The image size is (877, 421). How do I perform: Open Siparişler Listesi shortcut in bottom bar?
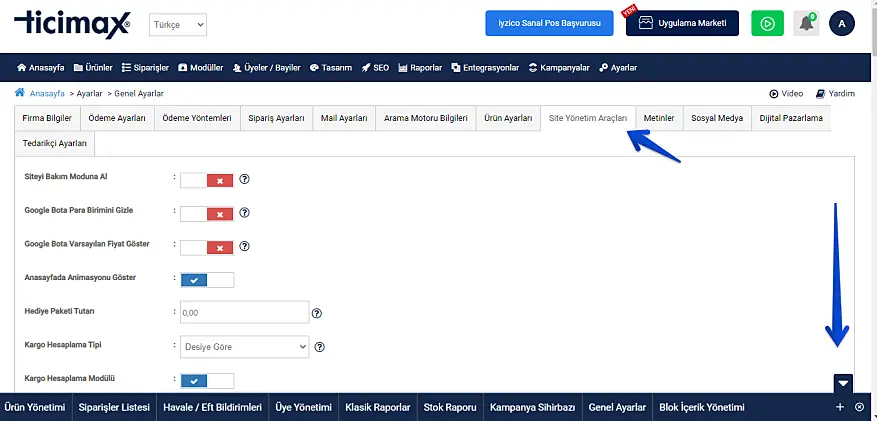pos(115,407)
